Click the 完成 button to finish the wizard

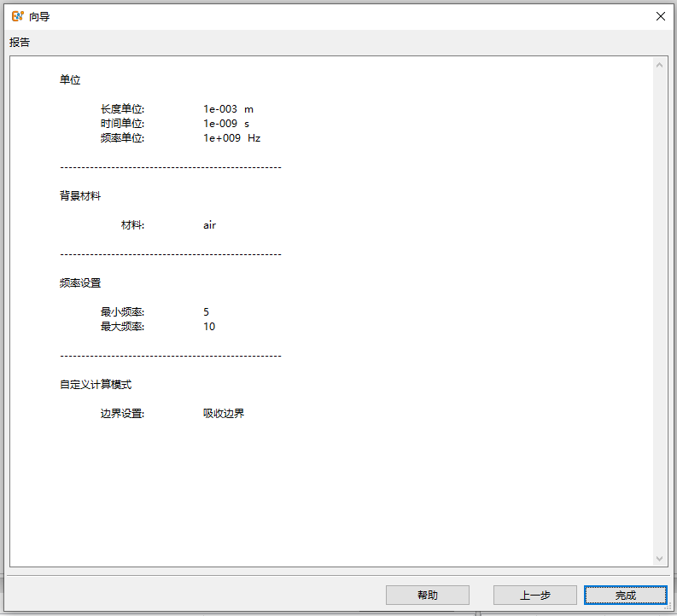625,596
